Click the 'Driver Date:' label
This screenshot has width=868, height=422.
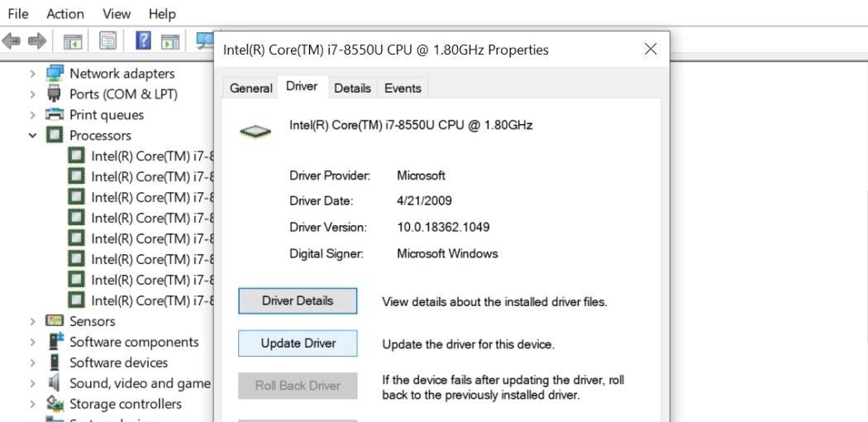tap(321, 201)
